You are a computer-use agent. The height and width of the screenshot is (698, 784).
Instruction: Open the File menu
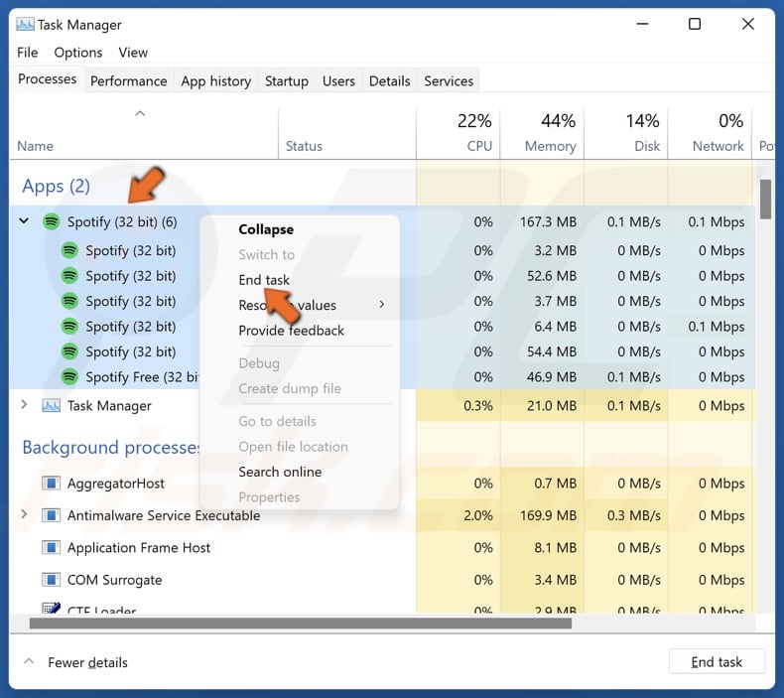[x=27, y=53]
